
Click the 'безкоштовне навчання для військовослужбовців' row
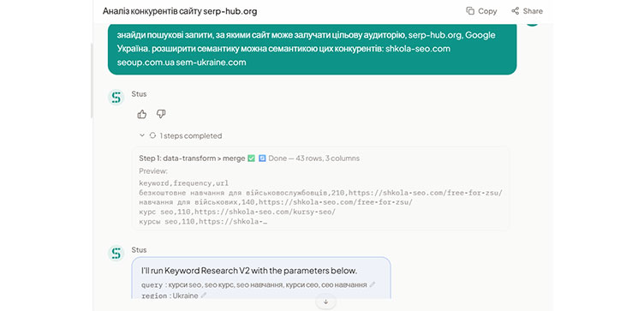321,193
